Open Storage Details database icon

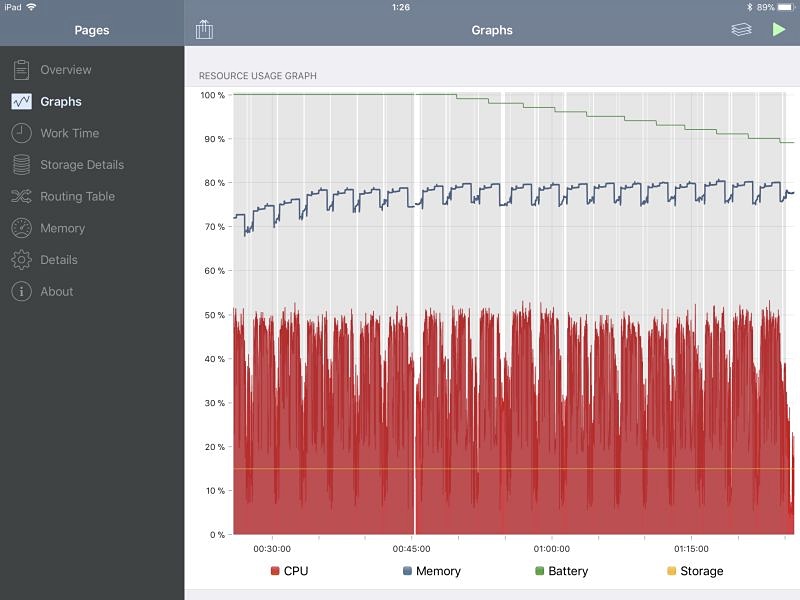pos(21,165)
